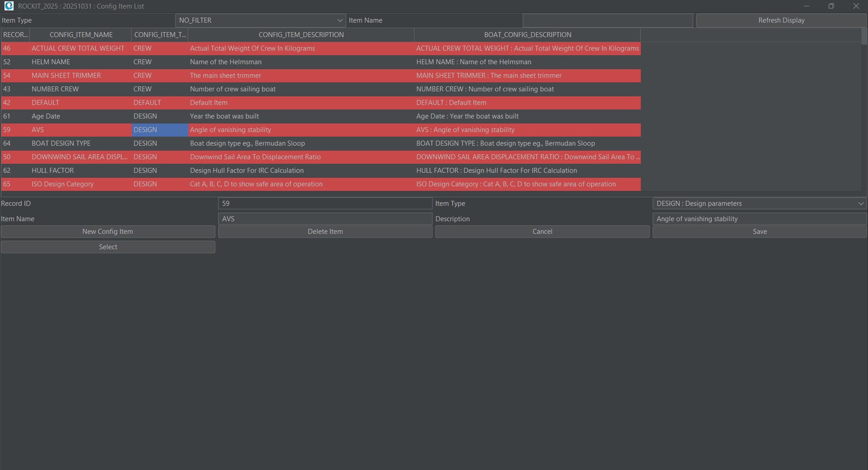Click the Item Name filter text field
868x470 pixels.
pos(607,20)
